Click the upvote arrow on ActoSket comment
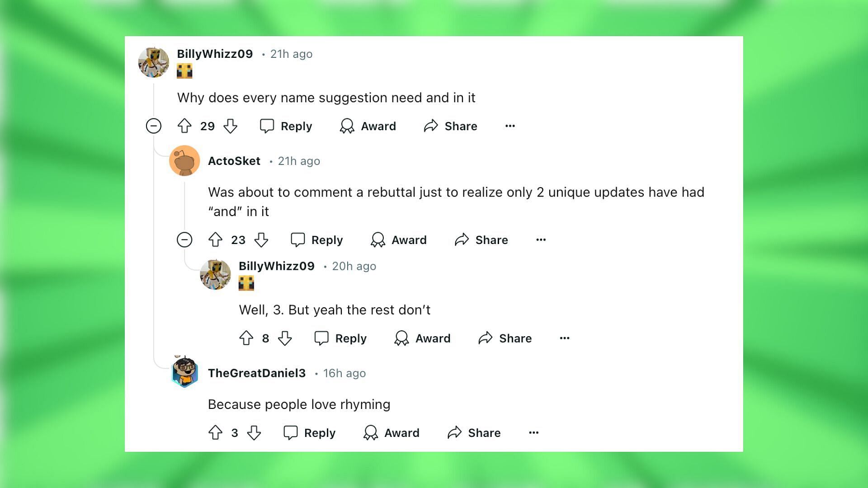 [x=216, y=239]
